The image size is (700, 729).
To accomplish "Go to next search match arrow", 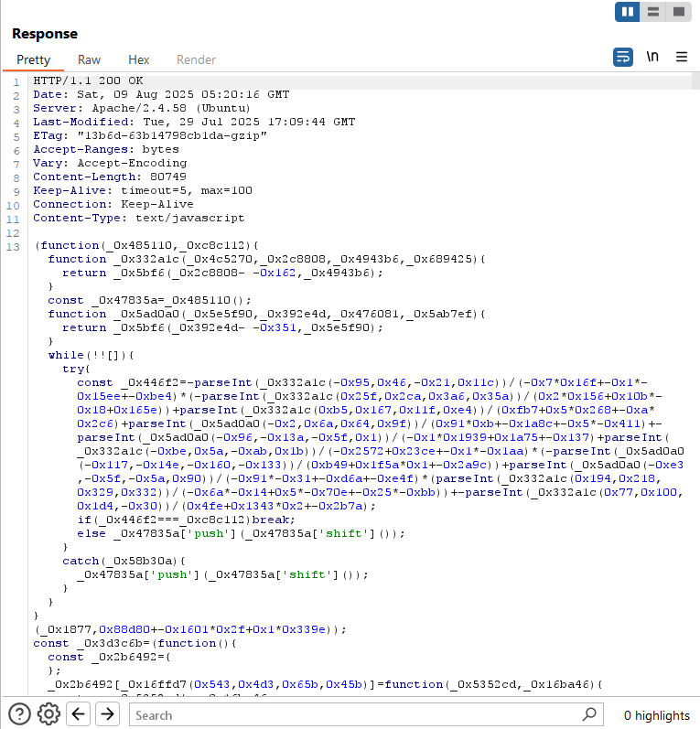I will (108, 714).
